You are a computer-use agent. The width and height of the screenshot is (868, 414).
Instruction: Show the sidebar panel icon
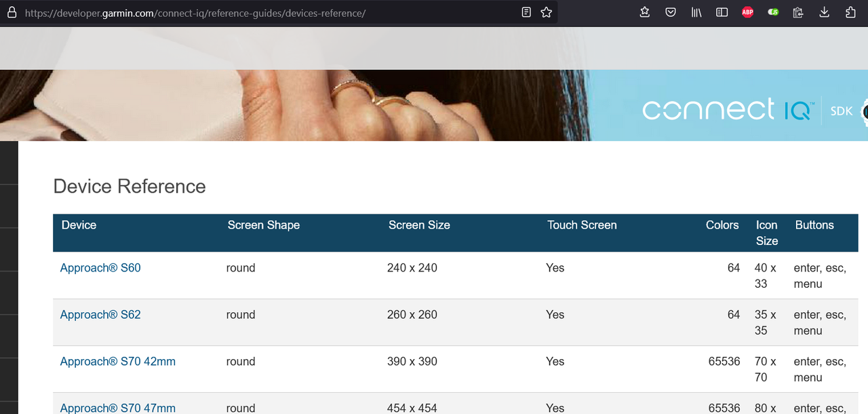(x=722, y=12)
